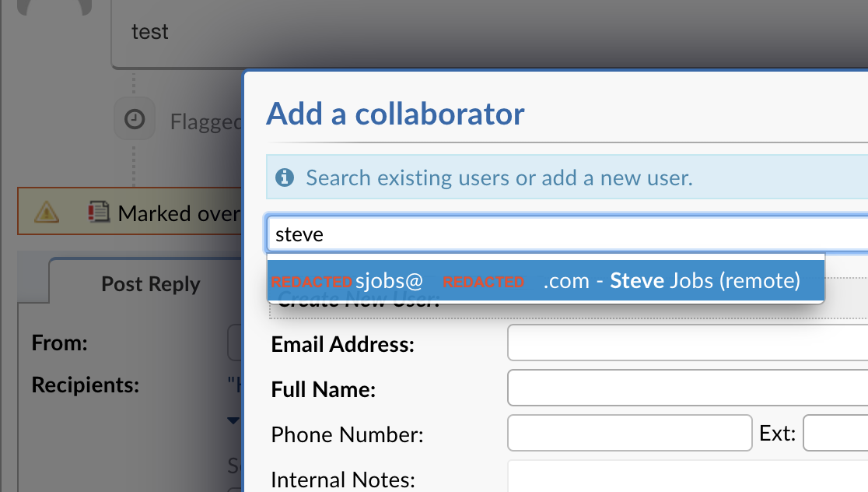Click into the Ext field
The image size is (868, 492).
(836, 433)
